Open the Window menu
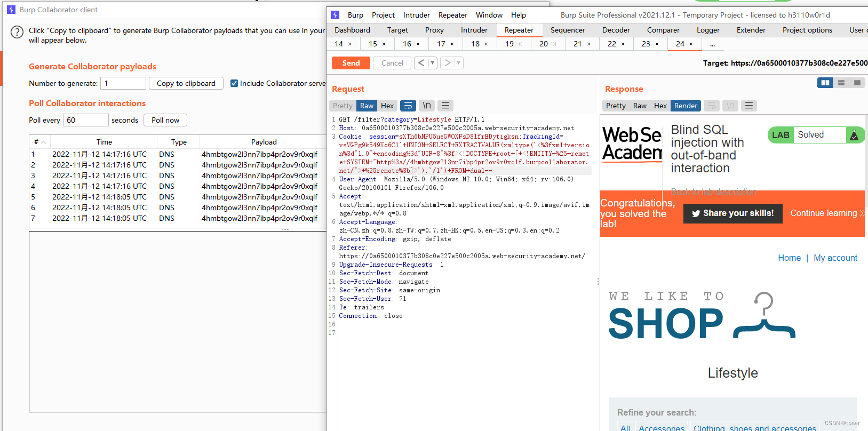Viewport: 868px width, 431px height. click(489, 15)
